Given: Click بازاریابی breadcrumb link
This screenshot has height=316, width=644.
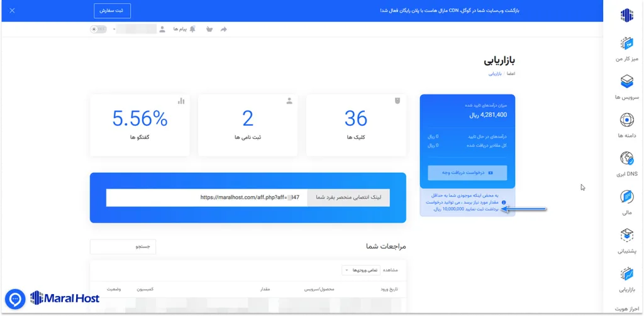Looking at the screenshot, I should pyautogui.click(x=495, y=74).
